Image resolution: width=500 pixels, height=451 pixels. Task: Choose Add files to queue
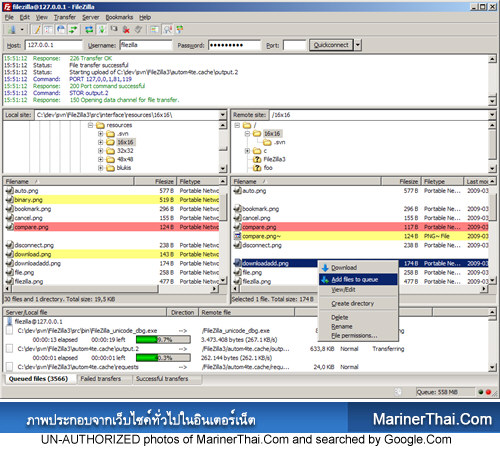[x=358, y=280]
